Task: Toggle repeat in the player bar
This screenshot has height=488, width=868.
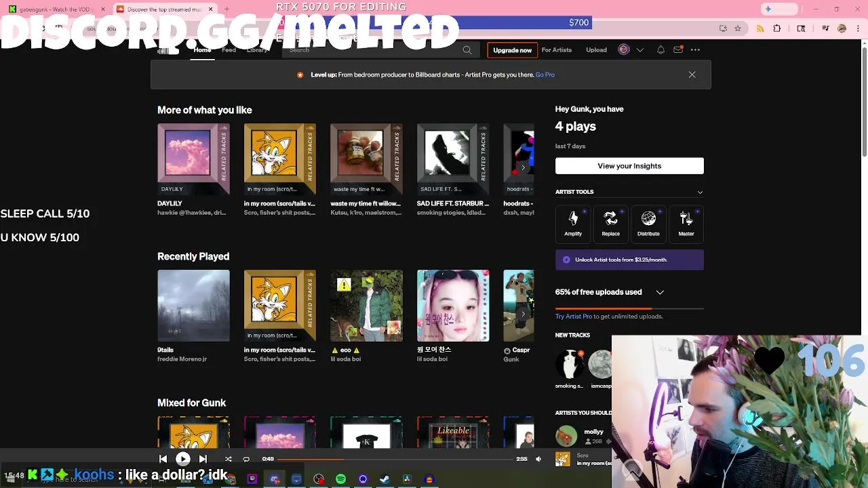Action: pos(246,459)
